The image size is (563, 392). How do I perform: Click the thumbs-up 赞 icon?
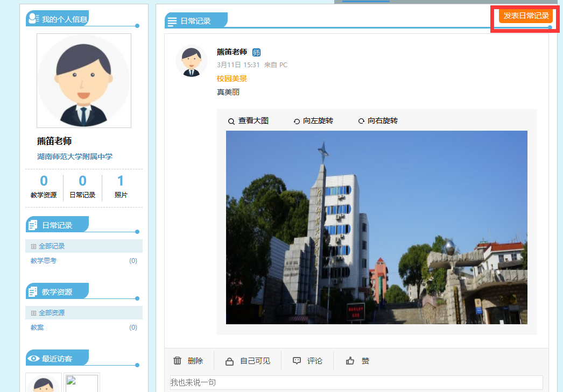tap(350, 361)
